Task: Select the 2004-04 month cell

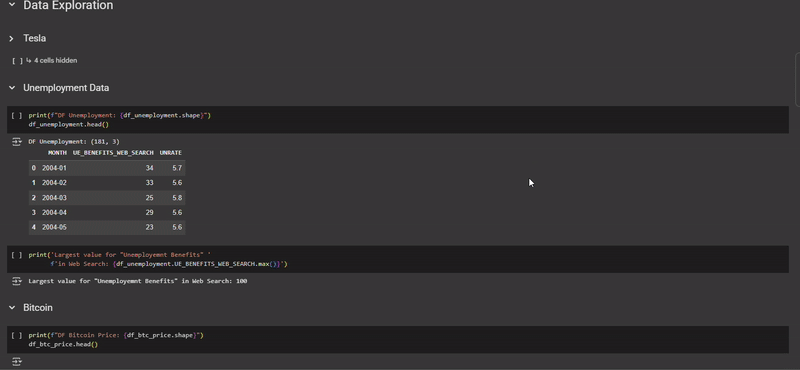Action: pyautogui.click(x=54, y=212)
